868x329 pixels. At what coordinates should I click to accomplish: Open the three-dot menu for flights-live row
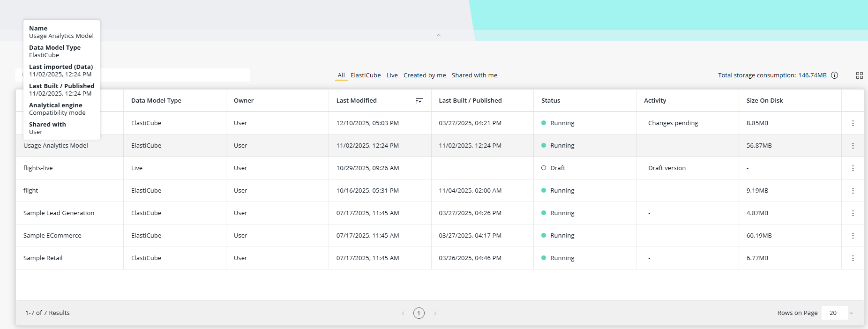853,168
